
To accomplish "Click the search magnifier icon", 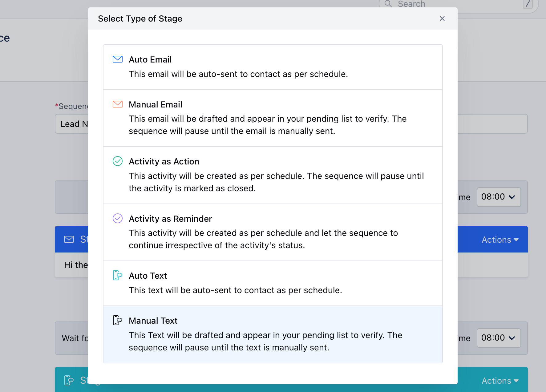I will [388, 4].
